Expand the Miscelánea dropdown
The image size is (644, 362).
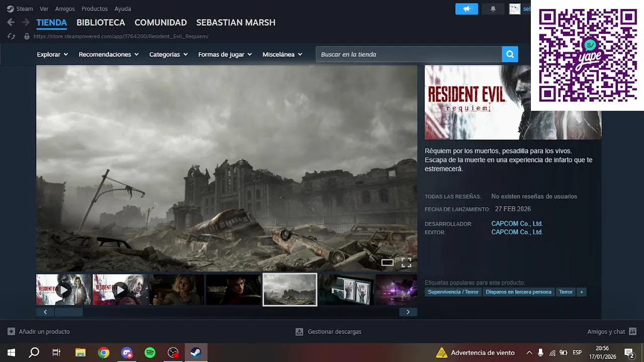[x=282, y=54]
